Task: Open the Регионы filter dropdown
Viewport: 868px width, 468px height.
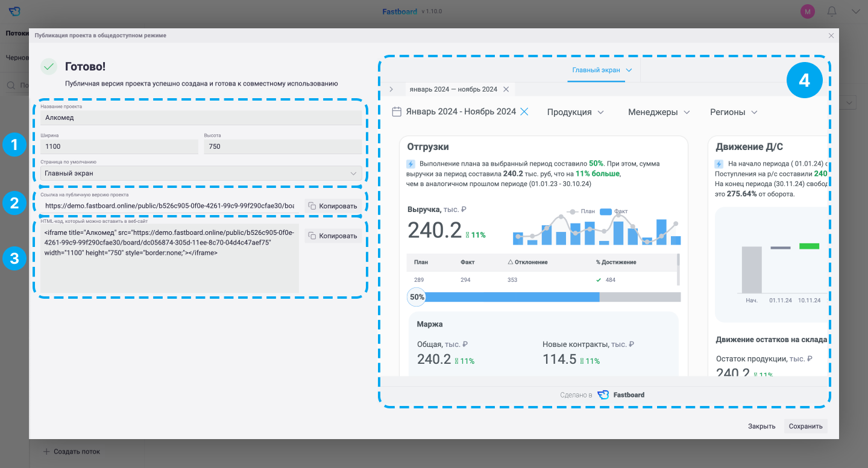Action: (x=734, y=112)
